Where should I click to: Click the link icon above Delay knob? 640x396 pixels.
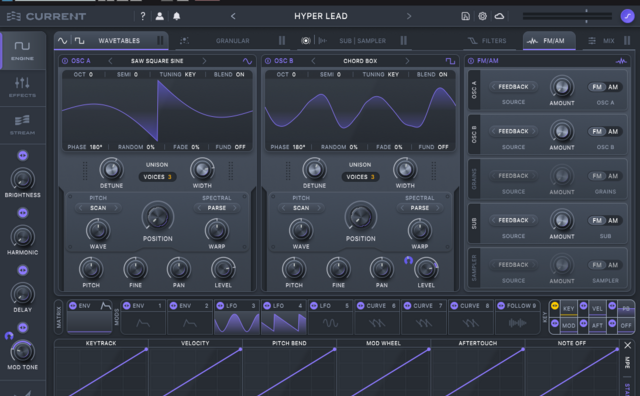pos(23,270)
